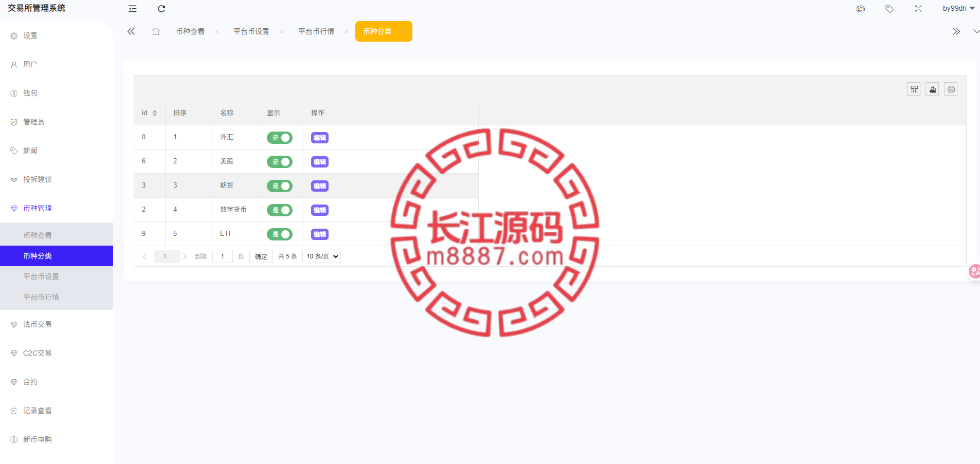Collapse the sidebar menu toggle icon
Viewport: 980px width, 464px height.
pyautogui.click(x=133, y=9)
